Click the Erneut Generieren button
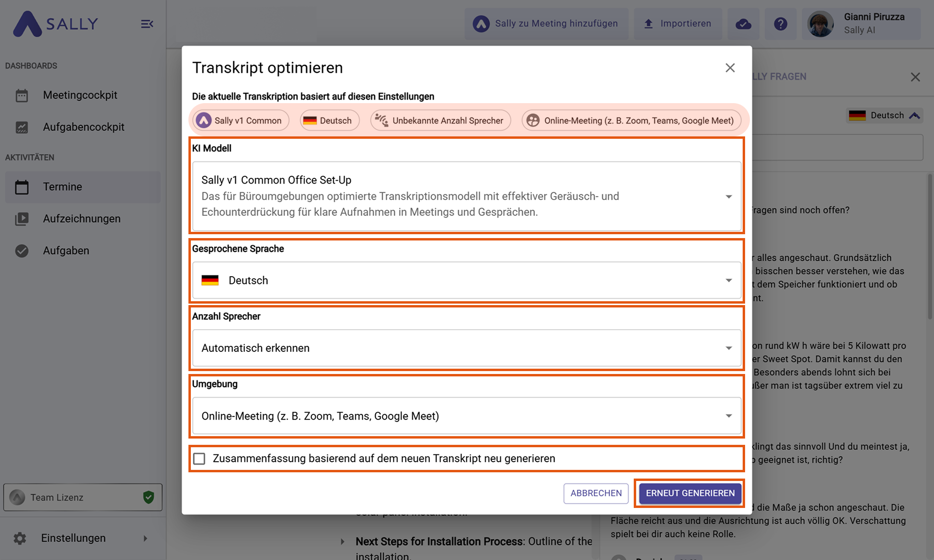Viewport: 934px width, 560px height. tap(690, 493)
